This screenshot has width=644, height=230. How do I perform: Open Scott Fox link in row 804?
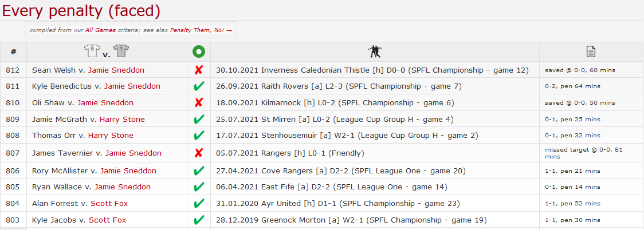109,203
